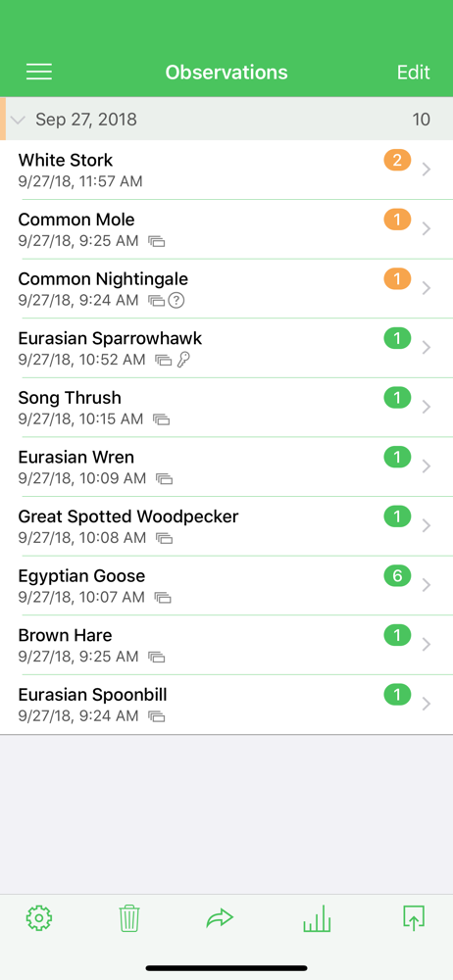Tap the green share arrow icon

tap(220, 918)
